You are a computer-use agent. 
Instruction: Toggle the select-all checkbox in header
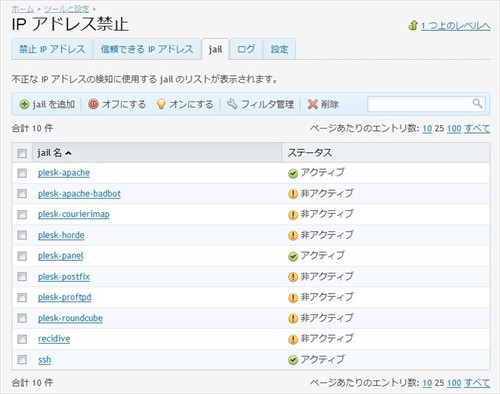pos(22,153)
